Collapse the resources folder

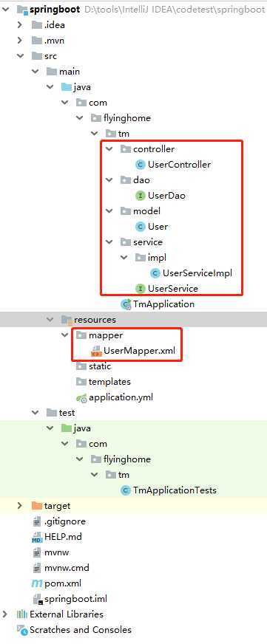coord(50,320)
